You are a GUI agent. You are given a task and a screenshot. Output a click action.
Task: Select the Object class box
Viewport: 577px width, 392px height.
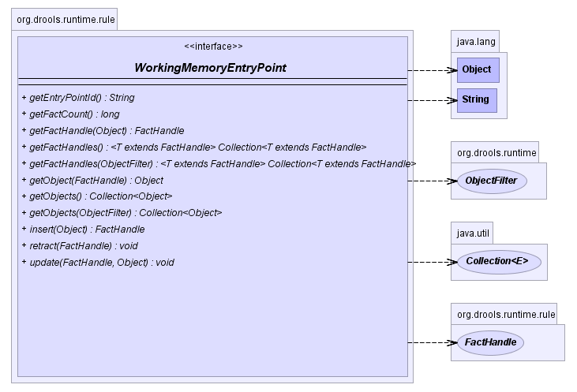[x=476, y=69]
